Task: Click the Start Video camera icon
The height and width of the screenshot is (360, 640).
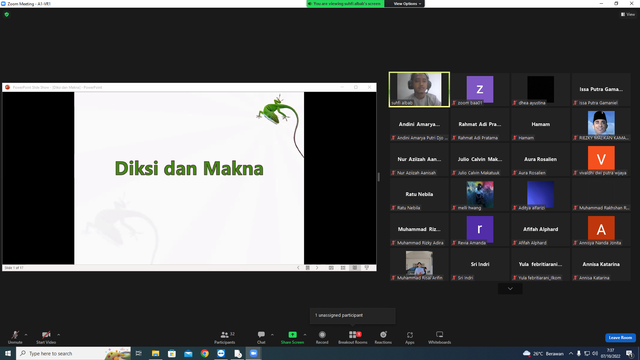Action: (x=46, y=335)
